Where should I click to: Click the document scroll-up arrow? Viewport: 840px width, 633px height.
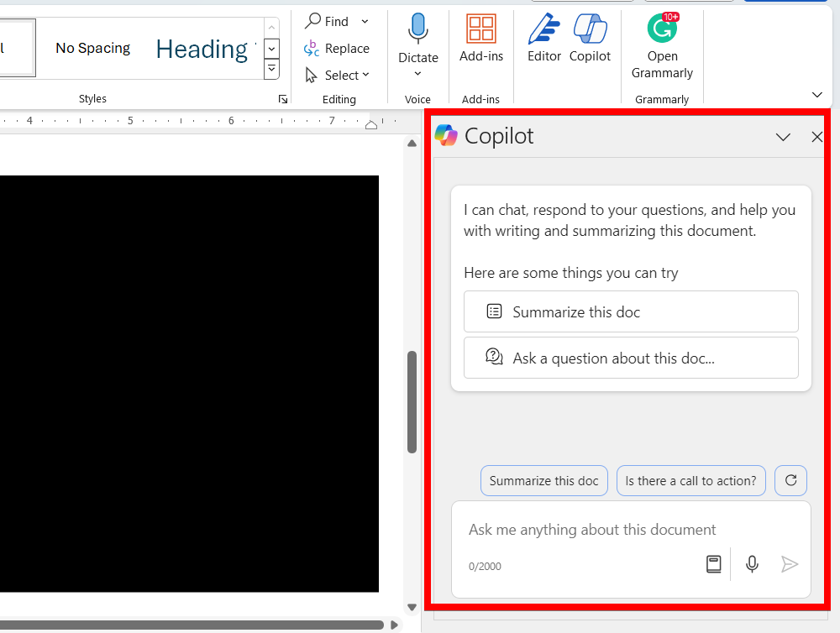[412, 143]
